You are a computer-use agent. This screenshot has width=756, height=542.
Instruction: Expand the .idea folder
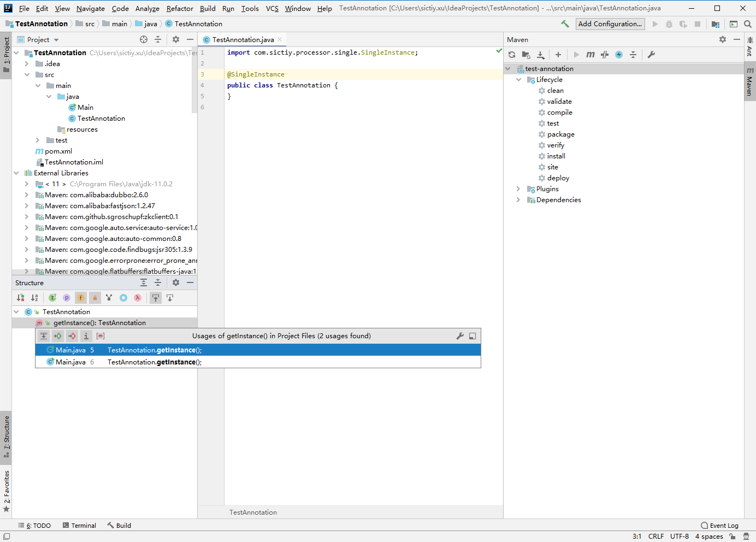27,64
